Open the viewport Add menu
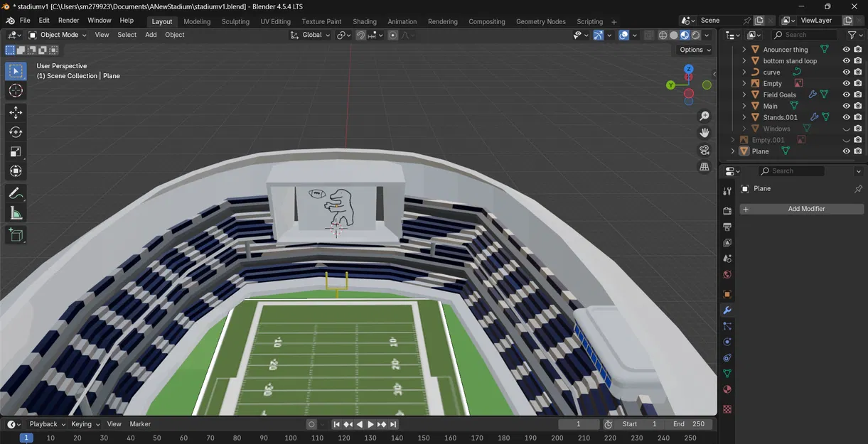868x444 pixels. [x=151, y=35]
